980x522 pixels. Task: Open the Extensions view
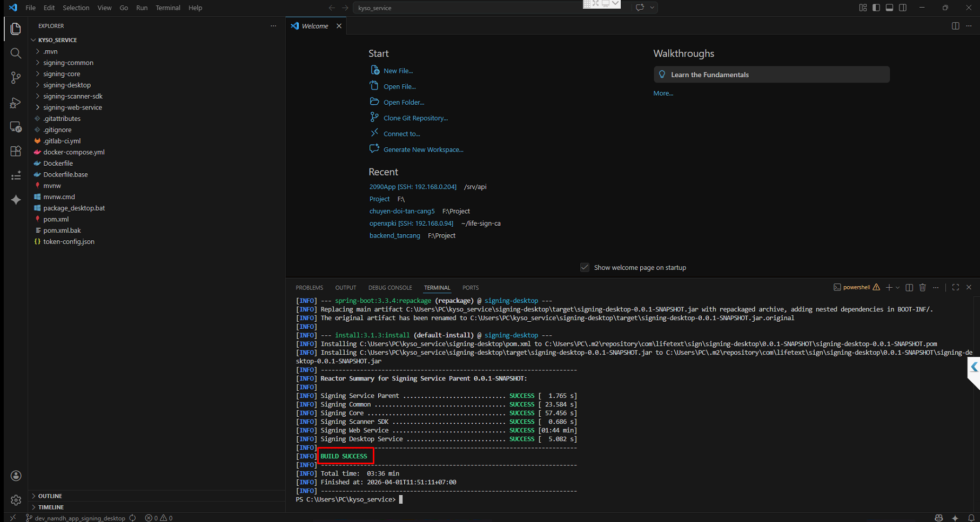pos(16,151)
